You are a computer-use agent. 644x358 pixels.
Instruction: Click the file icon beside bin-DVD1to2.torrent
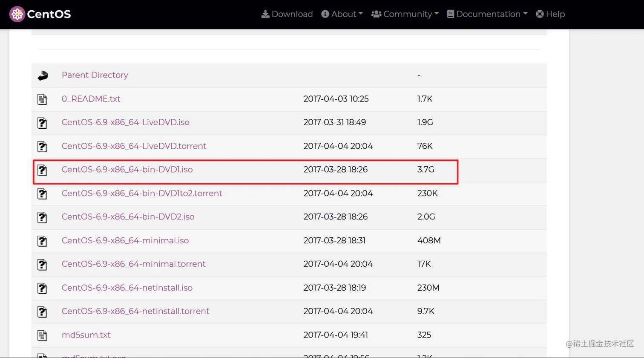coord(42,194)
